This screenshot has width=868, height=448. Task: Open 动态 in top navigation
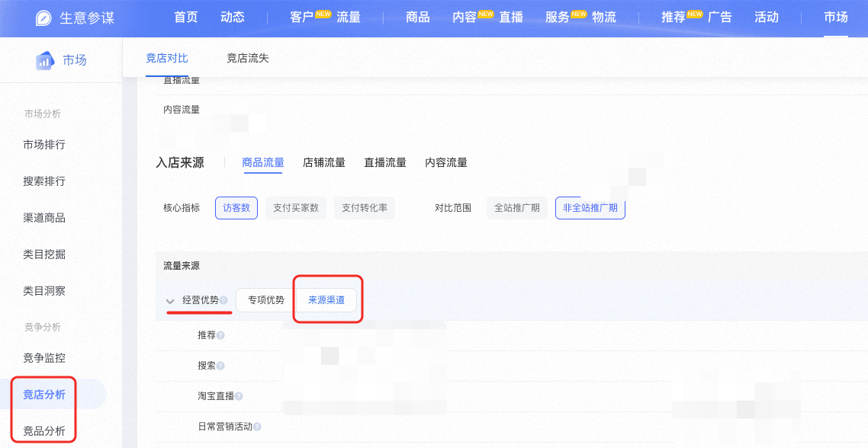coord(233,18)
